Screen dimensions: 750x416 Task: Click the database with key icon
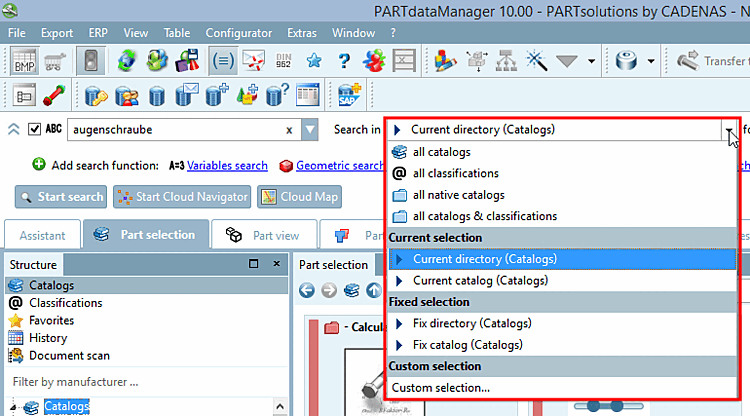(x=96, y=95)
